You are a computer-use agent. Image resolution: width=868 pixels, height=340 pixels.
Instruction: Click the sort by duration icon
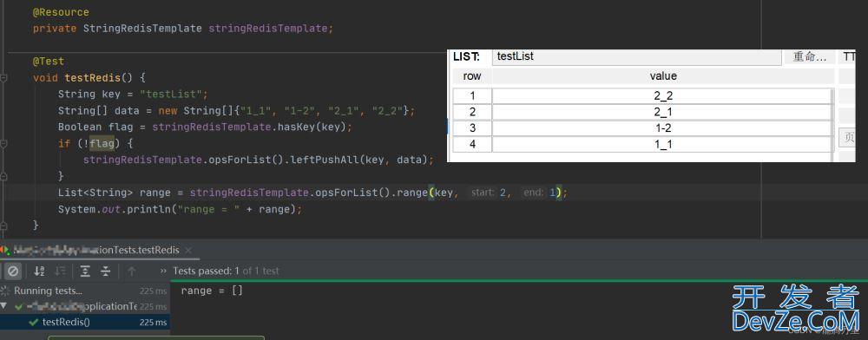(61, 271)
